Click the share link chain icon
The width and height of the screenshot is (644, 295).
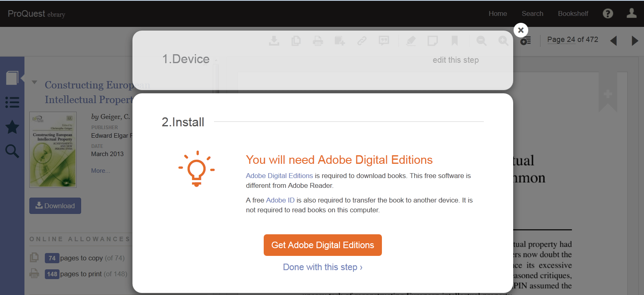(x=362, y=40)
